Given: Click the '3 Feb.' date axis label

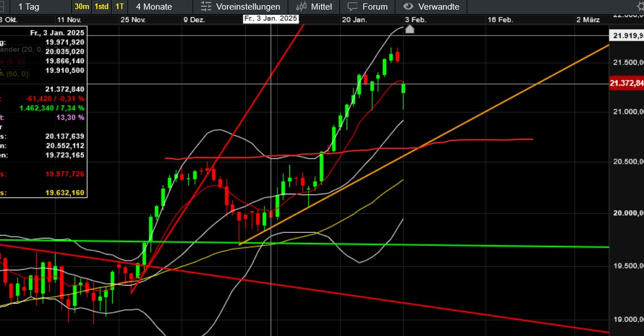Looking at the screenshot, I should [x=415, y=20].
